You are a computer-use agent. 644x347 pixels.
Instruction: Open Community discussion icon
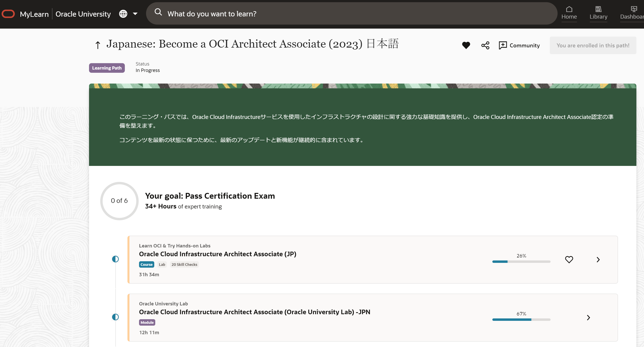503,45
